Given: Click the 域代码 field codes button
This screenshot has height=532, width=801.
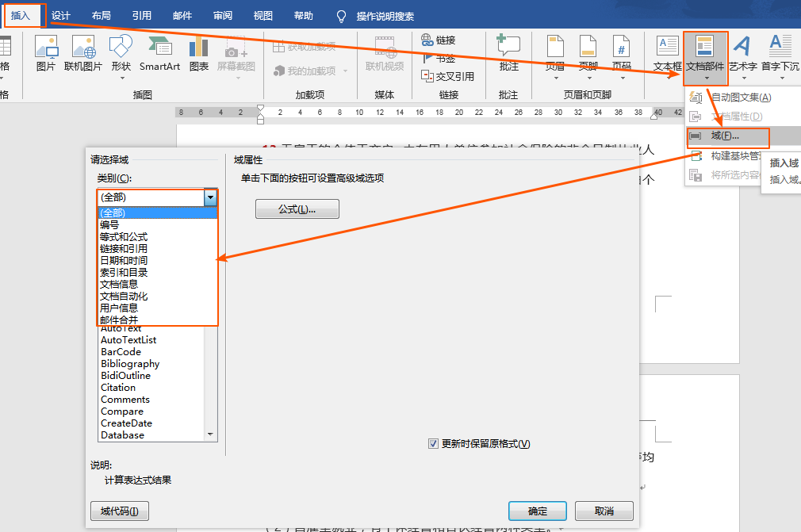Looking at the screenshot, I should click(120, 511).
